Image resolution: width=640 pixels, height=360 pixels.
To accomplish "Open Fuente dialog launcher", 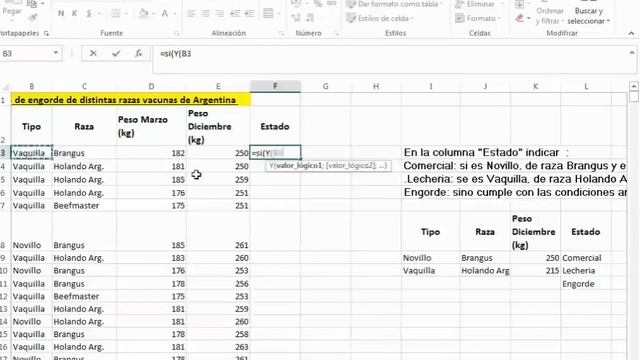I will [x=176, y=33].
